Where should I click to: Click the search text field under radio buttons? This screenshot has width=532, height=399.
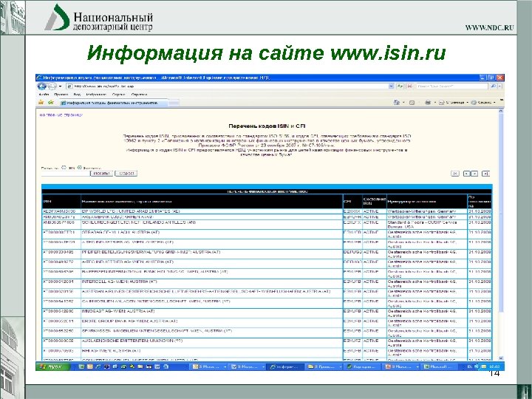66,174
